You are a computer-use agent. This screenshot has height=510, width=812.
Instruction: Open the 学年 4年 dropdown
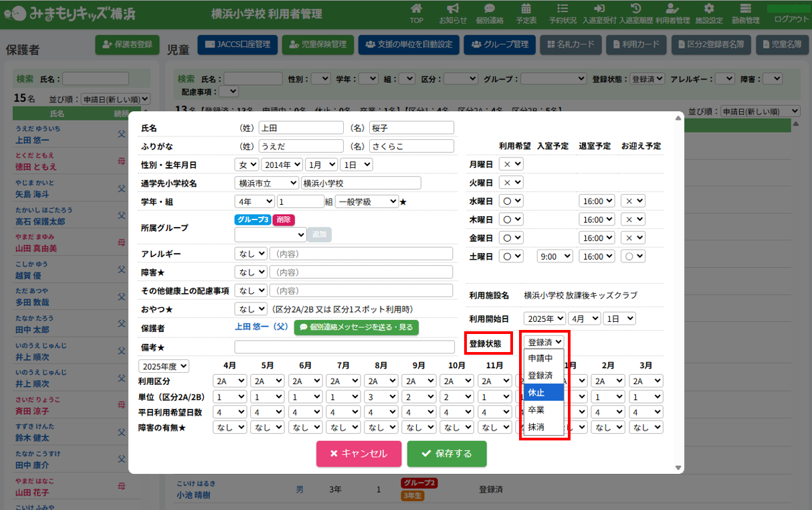pyautogui.click(x=254, y=201)
